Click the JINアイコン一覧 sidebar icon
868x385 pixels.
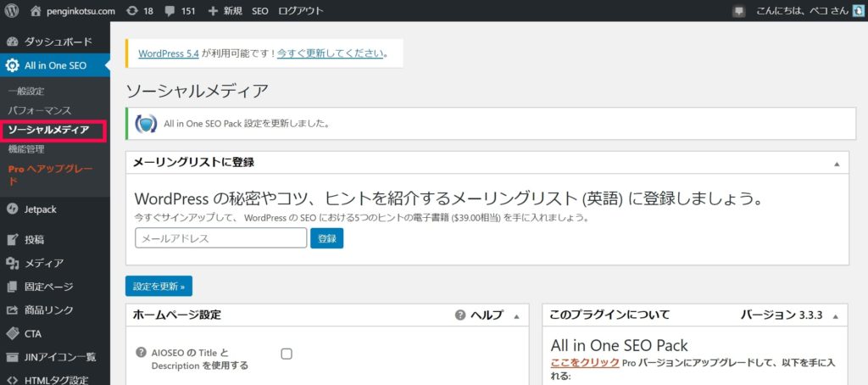13,357
